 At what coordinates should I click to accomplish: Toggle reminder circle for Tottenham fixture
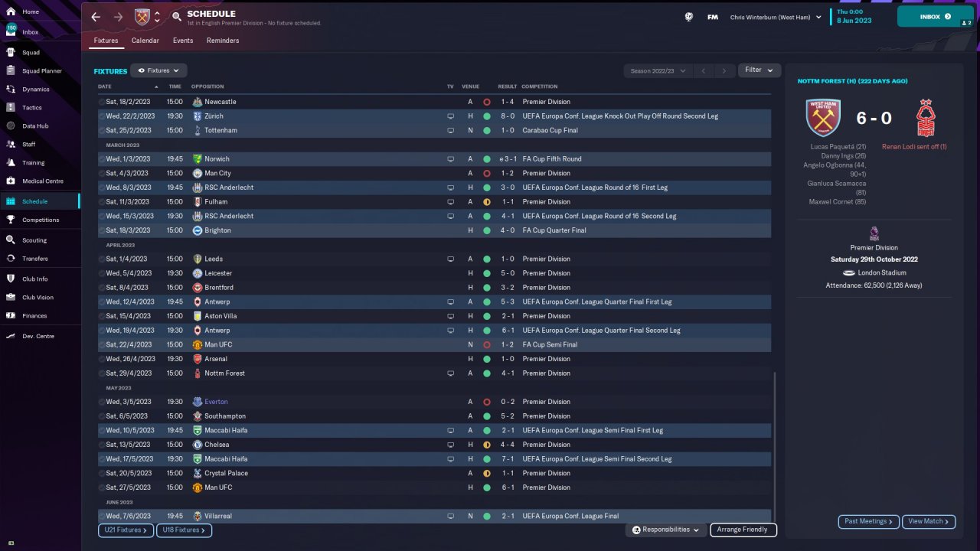click(x=102, y=131)
